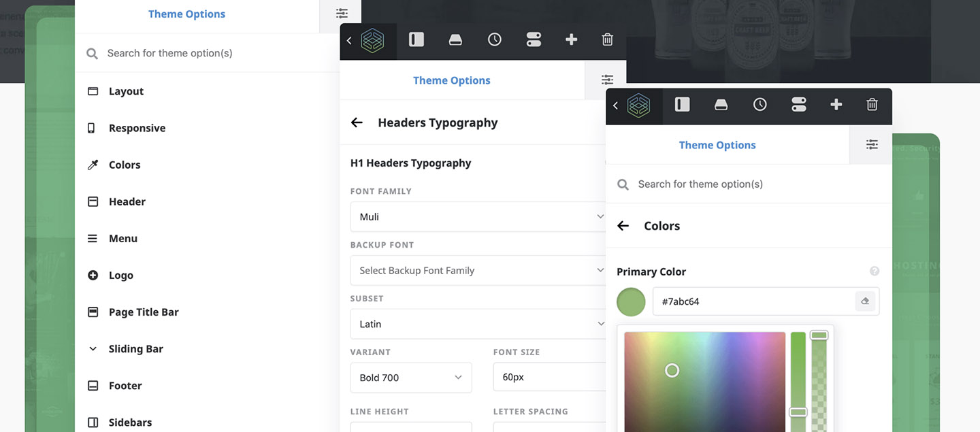Open the Font Family dropdown showing Muli

tap(476, 217)
